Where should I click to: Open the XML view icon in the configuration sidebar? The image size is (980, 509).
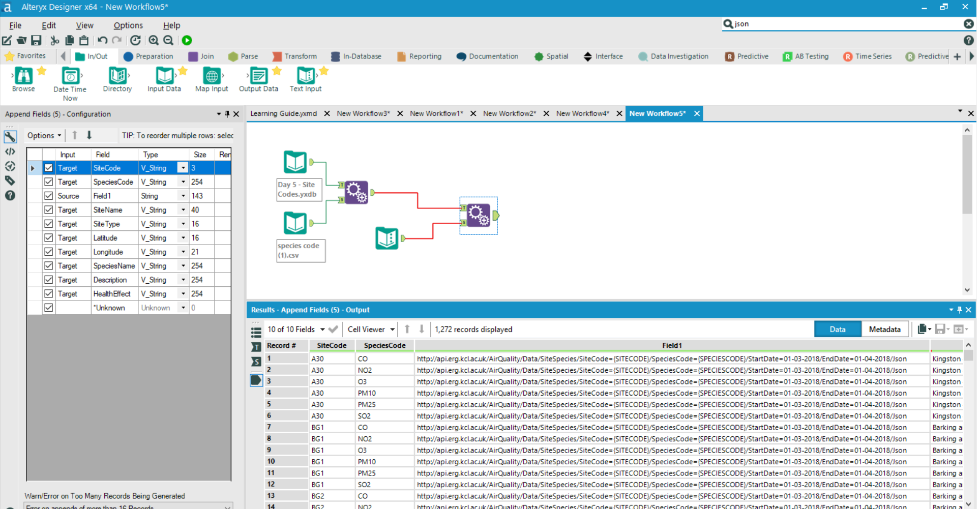10,151
